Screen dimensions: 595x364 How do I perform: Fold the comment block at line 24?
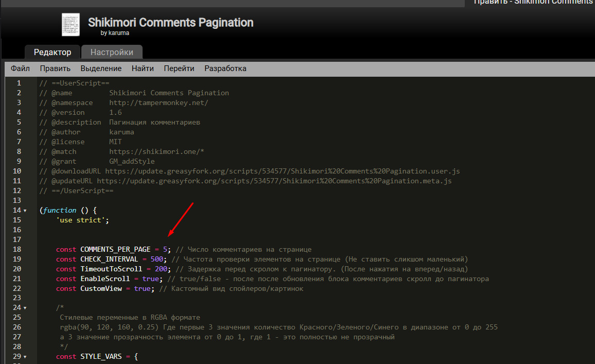tap(25, 308)
